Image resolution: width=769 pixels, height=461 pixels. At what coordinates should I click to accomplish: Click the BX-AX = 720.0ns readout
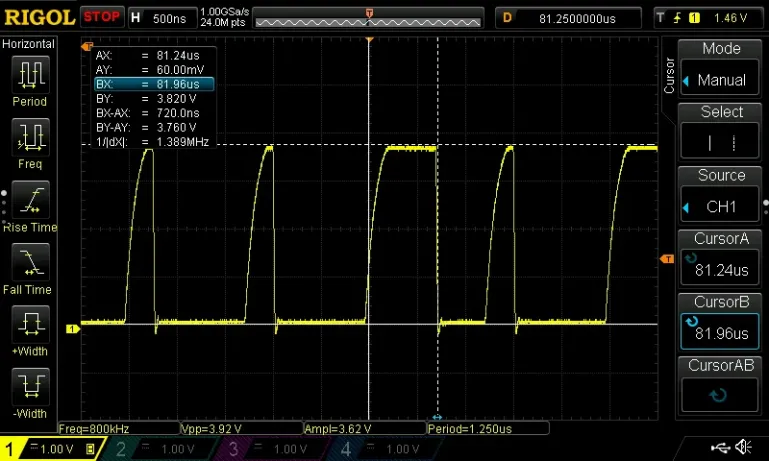tap(154, 113)
